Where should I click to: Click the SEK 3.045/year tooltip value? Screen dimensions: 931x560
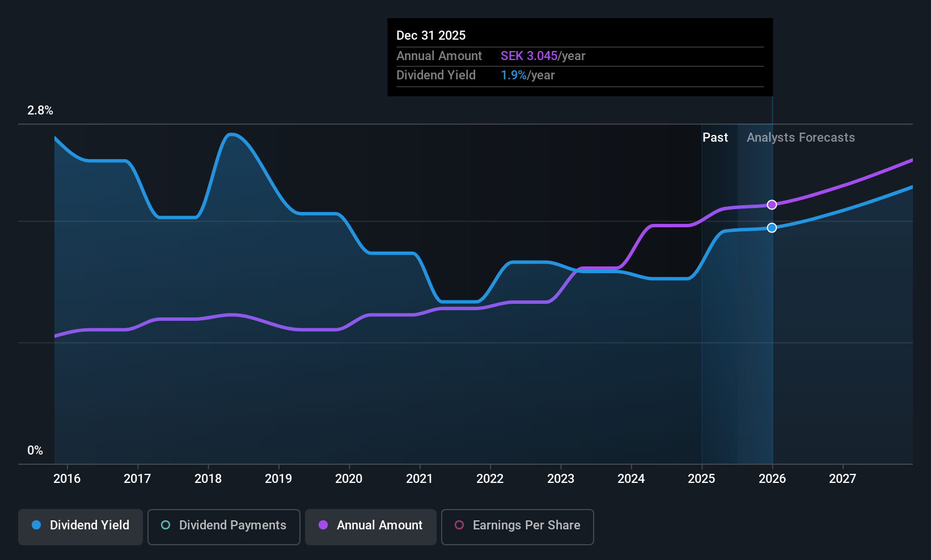[543, 56]
